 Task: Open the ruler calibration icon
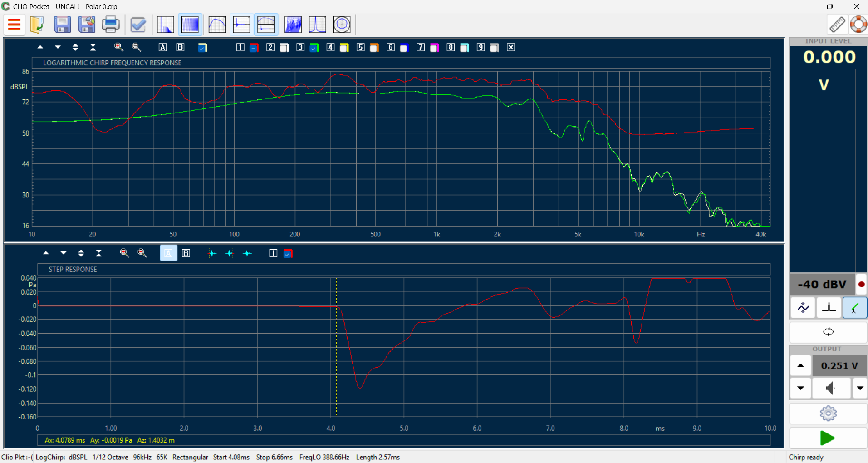click(837, 25)
